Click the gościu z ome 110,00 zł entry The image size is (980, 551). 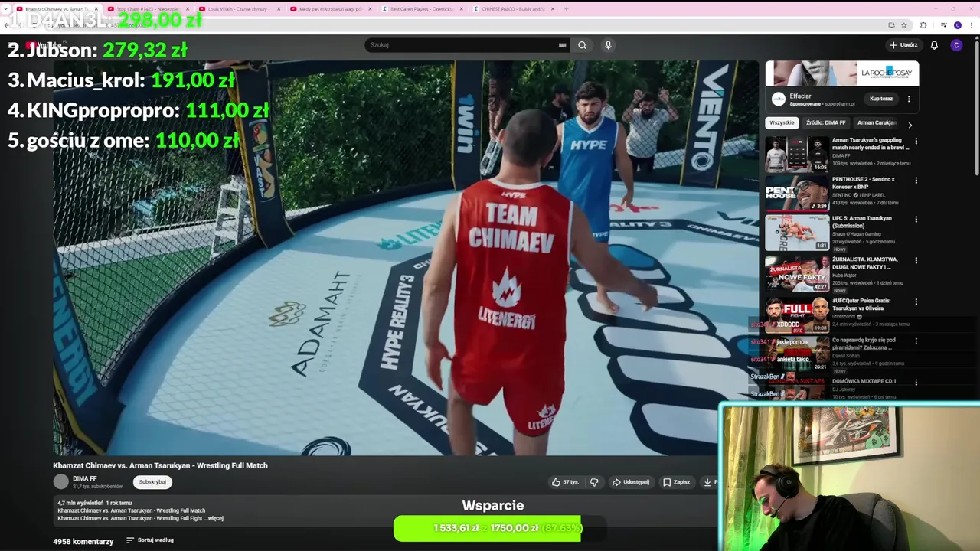[x=123, y=140]
